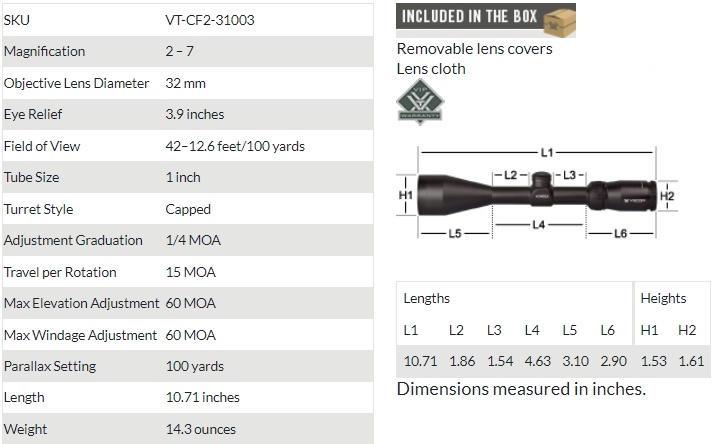Click the Vortex VIP Warranty badge icon
The height and width of the screenshot is (444, 716).
coord(420,101)
